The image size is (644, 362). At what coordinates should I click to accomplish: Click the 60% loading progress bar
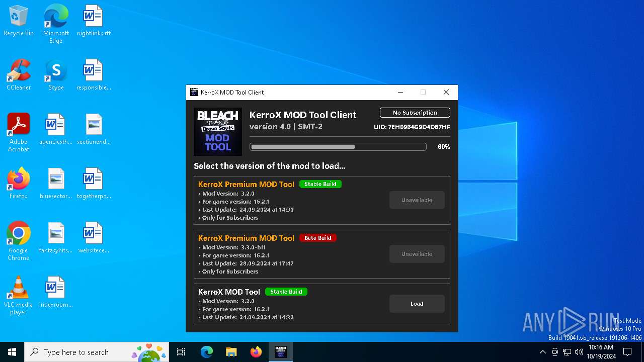(x=338, y=147)
